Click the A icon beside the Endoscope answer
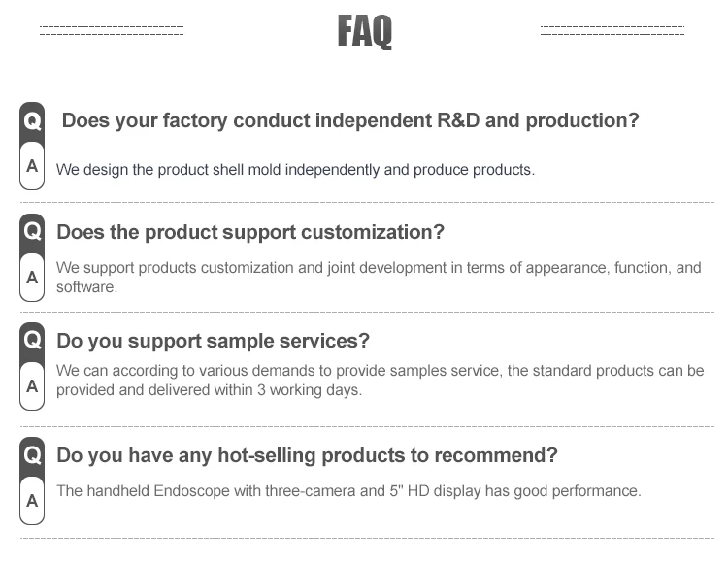 (x=32, y=501)
